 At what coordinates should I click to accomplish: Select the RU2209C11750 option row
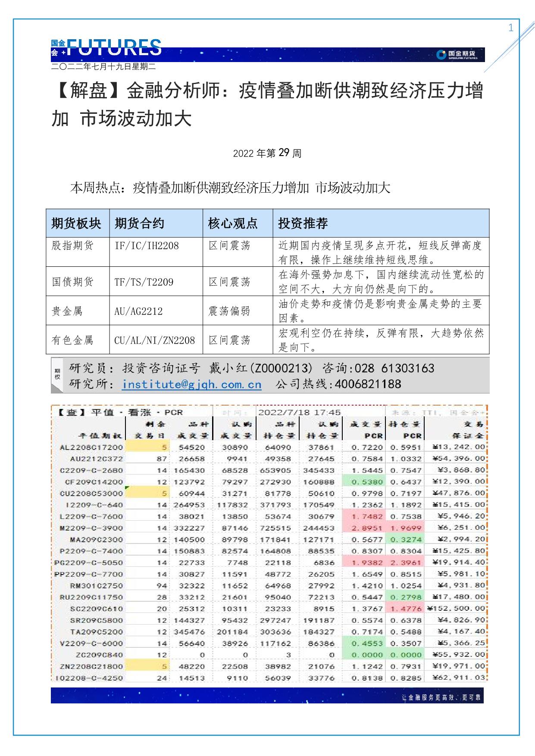[269, 597]
